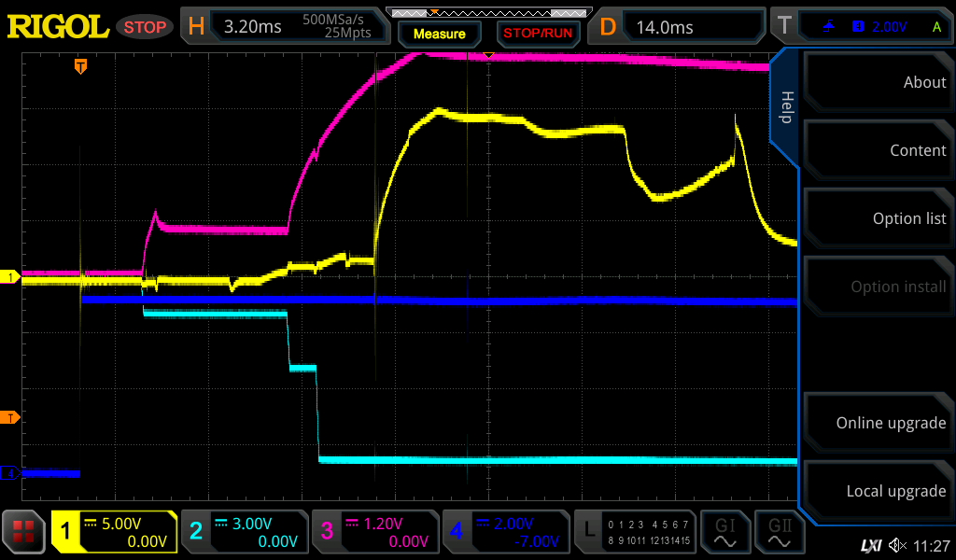Viewport: 956px width, 560px height.
Task: Open the function navigation grid icon
Action: pyautogui.click(x=24, y=532)
